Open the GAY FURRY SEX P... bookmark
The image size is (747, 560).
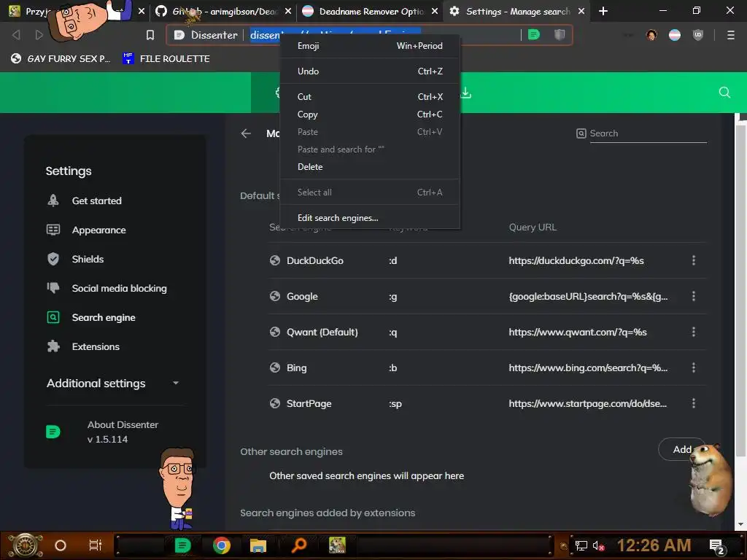[61, 58]
